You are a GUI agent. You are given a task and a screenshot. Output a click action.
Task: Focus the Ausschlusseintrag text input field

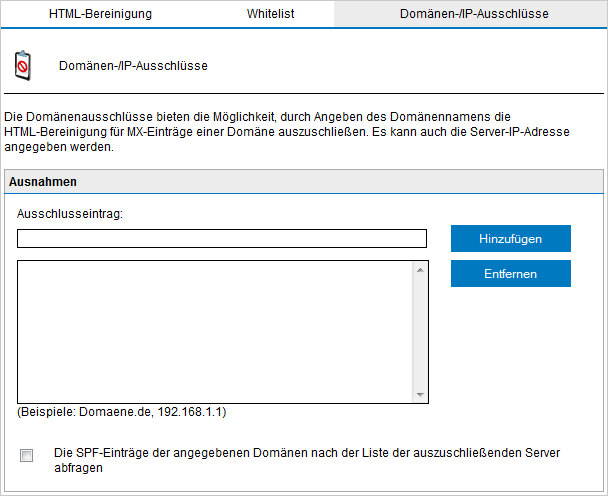point(221,238)
